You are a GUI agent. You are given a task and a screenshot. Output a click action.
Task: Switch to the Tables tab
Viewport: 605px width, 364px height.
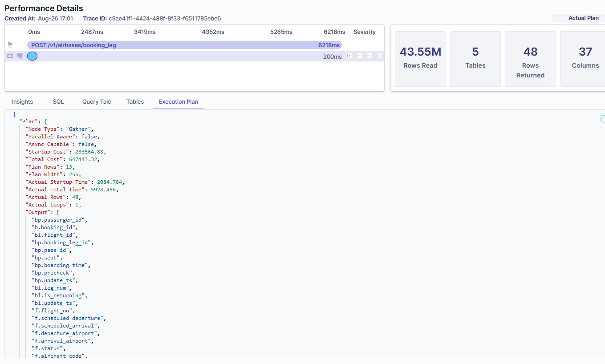point(135,101)
